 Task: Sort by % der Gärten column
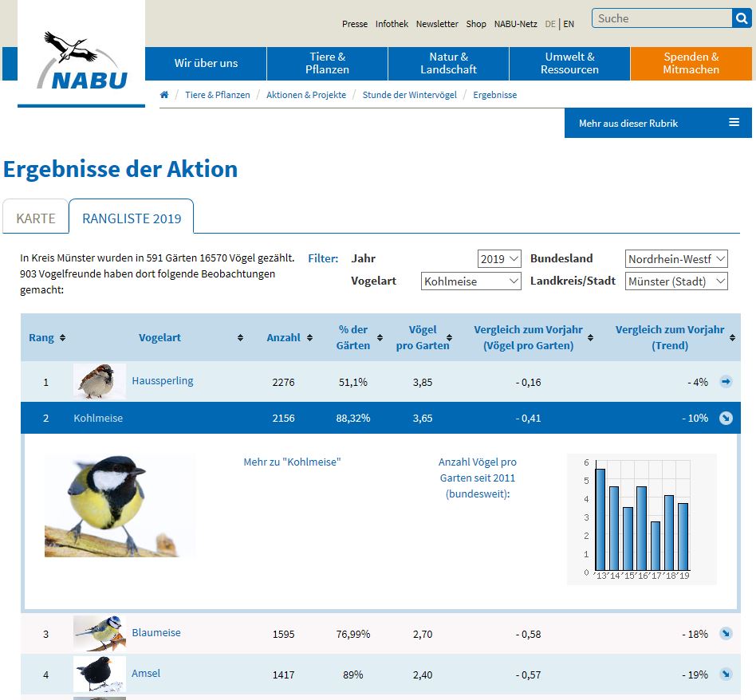(x=358, y=337)
